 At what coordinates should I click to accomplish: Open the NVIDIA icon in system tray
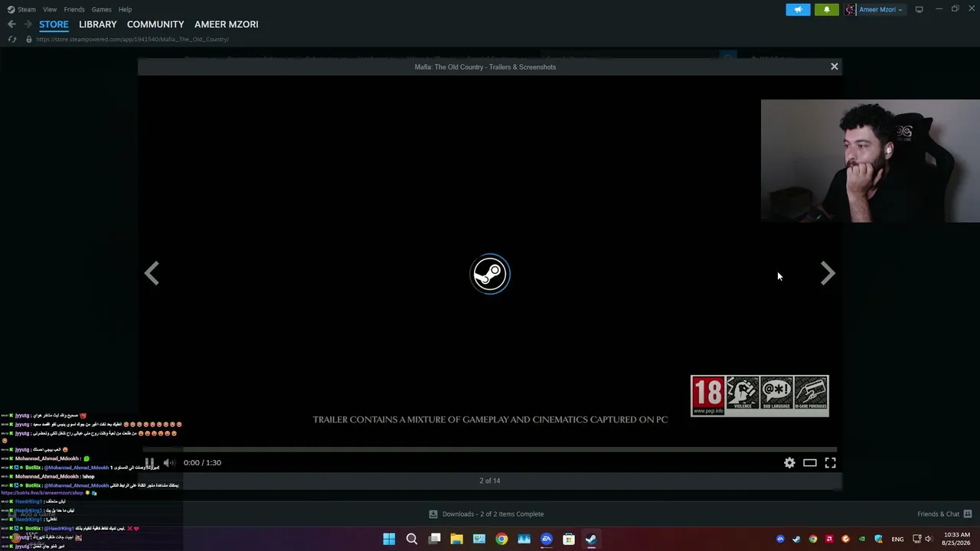(x=862, y=539)
